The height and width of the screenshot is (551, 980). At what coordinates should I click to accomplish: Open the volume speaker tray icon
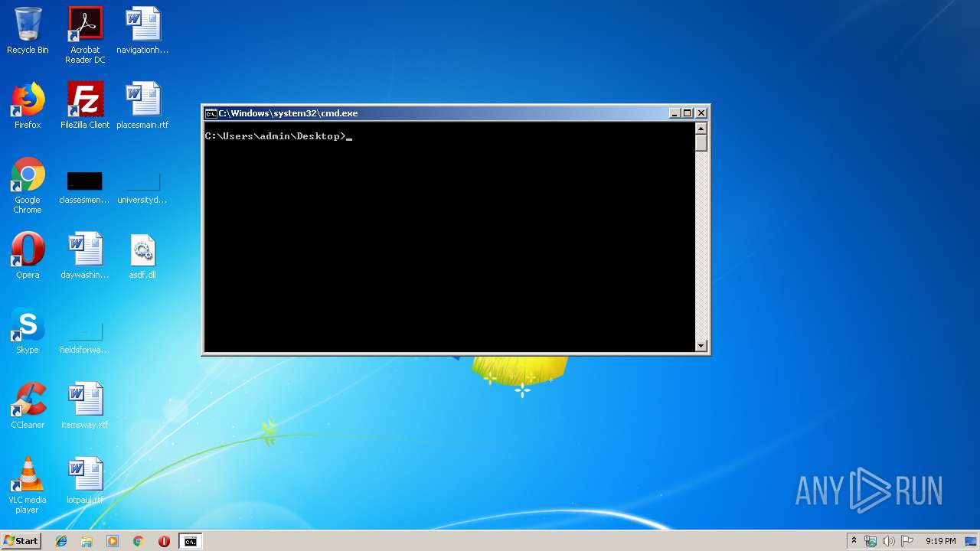coord(889,541)
